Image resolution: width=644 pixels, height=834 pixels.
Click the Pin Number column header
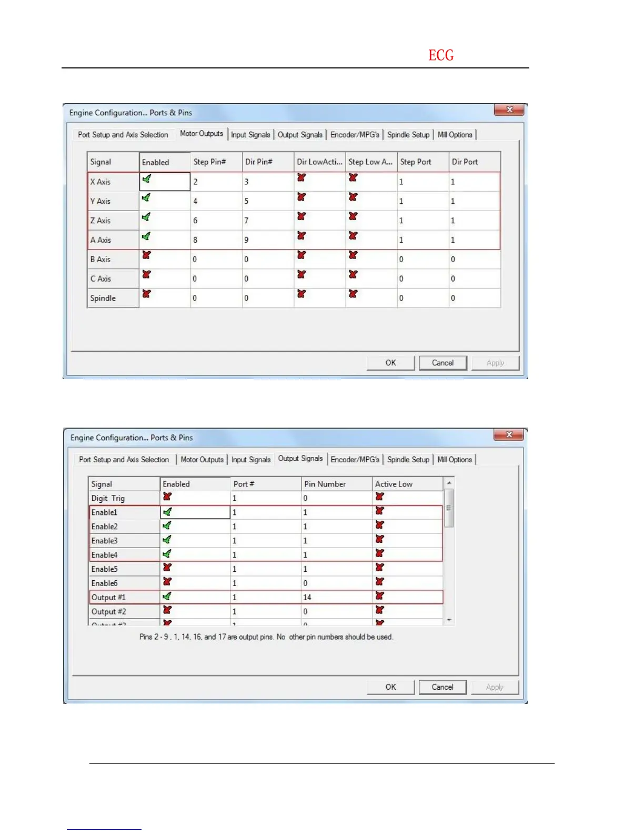(x=337, y=484)
